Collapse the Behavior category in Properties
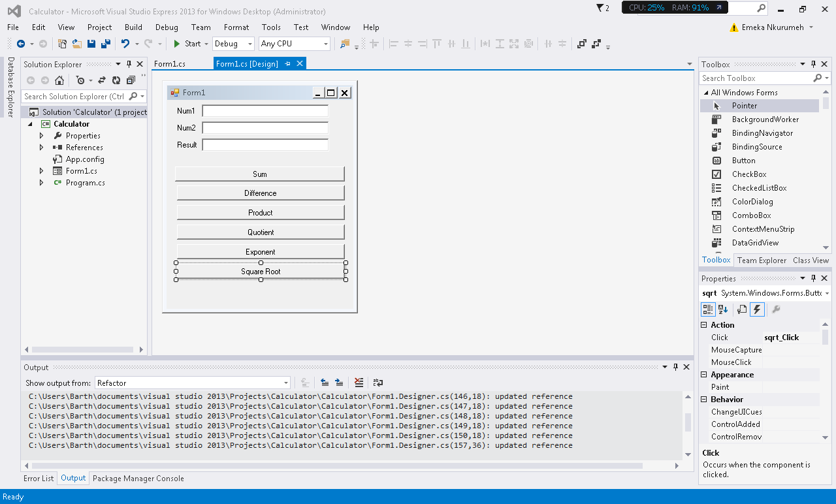This screenshot has width=836, height=504. [x=704, y=400]
